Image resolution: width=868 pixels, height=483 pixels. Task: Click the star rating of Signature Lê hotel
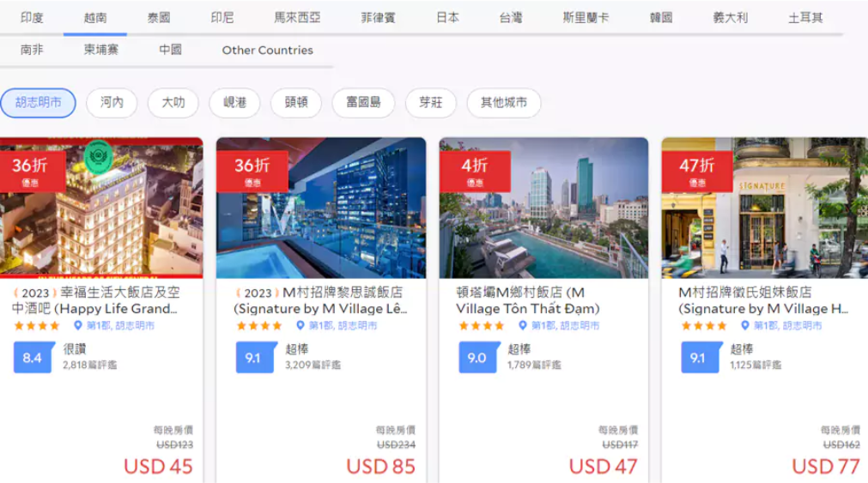[x=259, y=326]
